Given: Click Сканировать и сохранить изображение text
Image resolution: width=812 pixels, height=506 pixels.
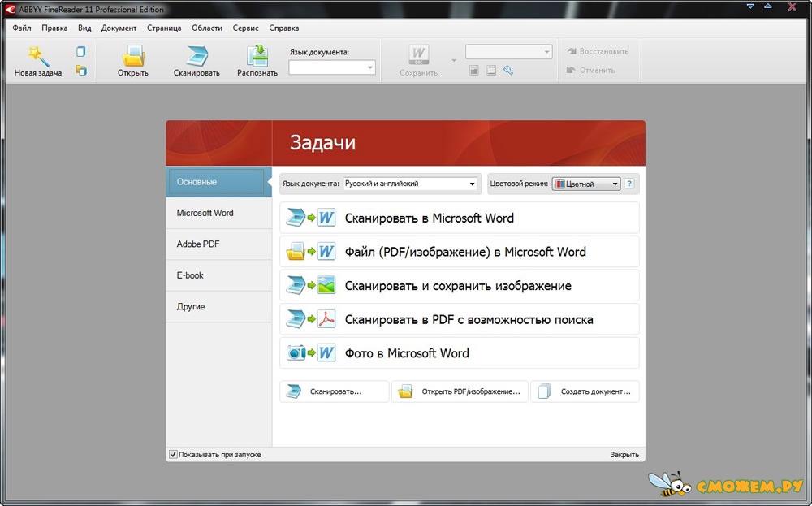Looking at the screenshot, I should pos(458,286).
